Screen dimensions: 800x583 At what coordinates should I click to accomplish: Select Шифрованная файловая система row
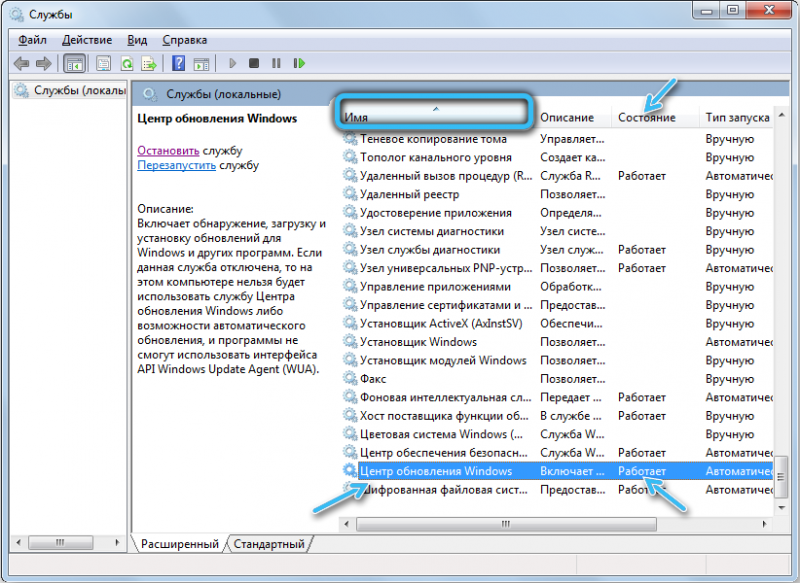pyautogui.click(x=556, y=489)
